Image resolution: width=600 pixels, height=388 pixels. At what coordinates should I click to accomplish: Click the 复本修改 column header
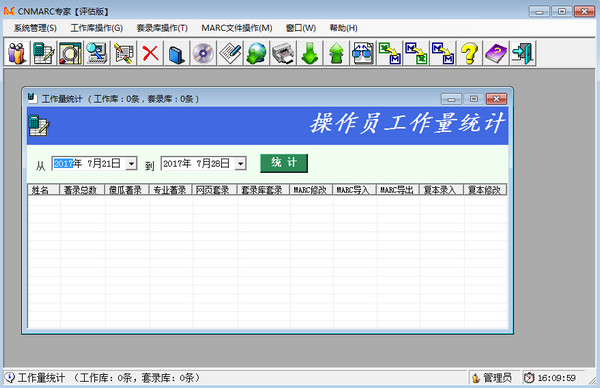point(485,190)
